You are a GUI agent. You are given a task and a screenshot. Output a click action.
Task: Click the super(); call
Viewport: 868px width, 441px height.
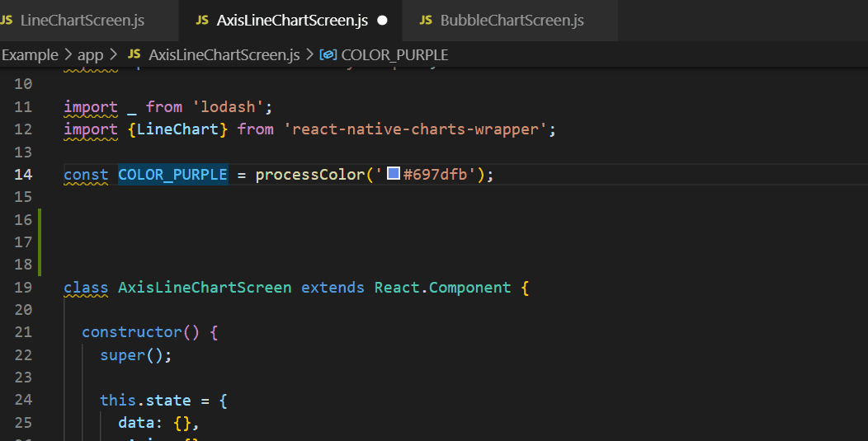(135, 354)
